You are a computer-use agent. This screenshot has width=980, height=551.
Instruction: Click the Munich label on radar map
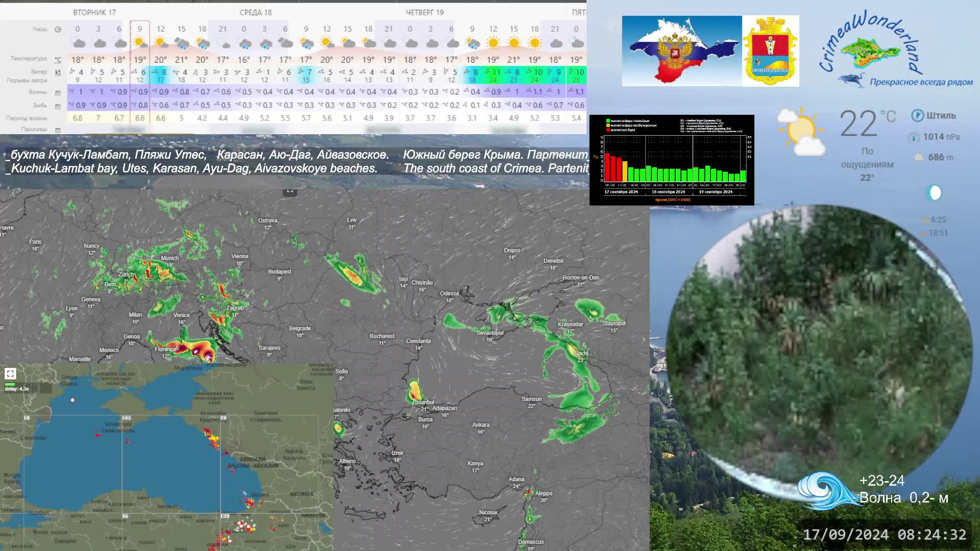pos(170,258)
